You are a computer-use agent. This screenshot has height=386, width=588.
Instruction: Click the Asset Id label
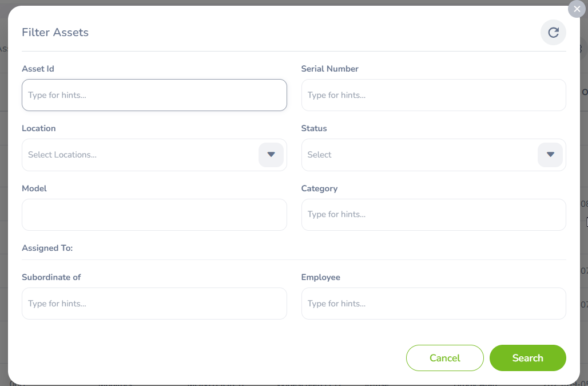pos(38,69)
